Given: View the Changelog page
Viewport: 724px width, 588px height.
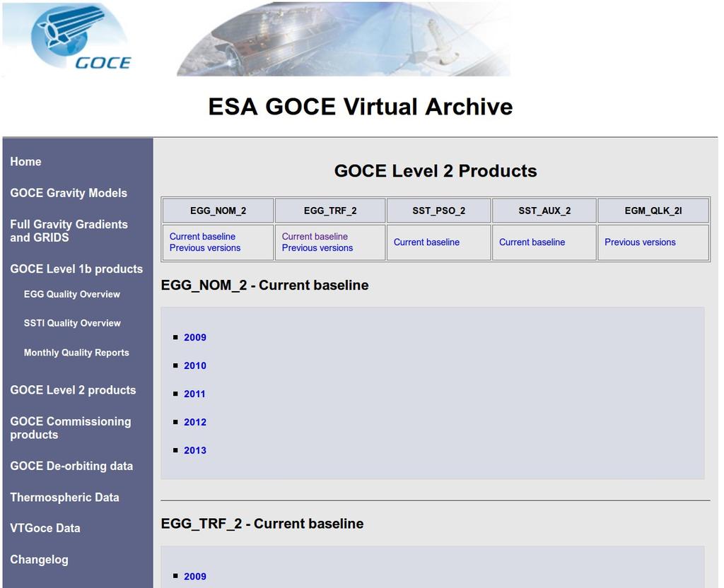Looking at the screenshot, I should [40, 560].
